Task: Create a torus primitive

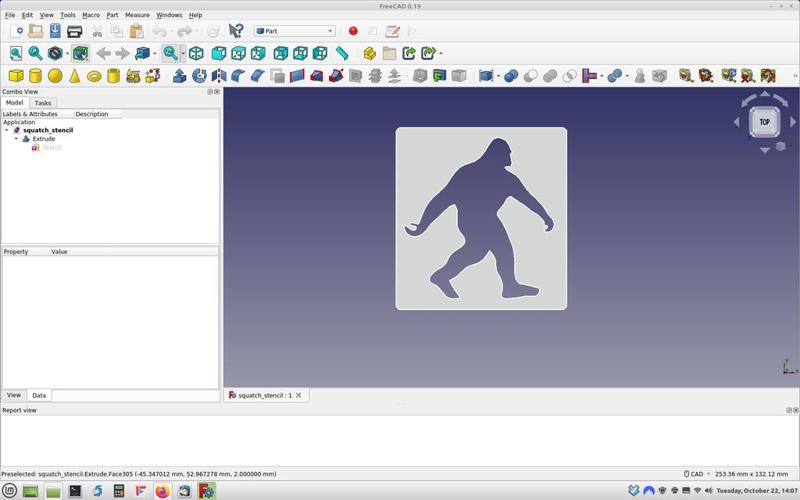Action: (x=94, y=77)
